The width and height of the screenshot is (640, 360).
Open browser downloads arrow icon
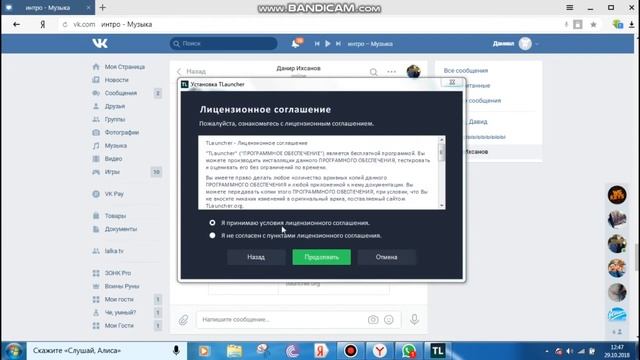click(x=632, y=24)
